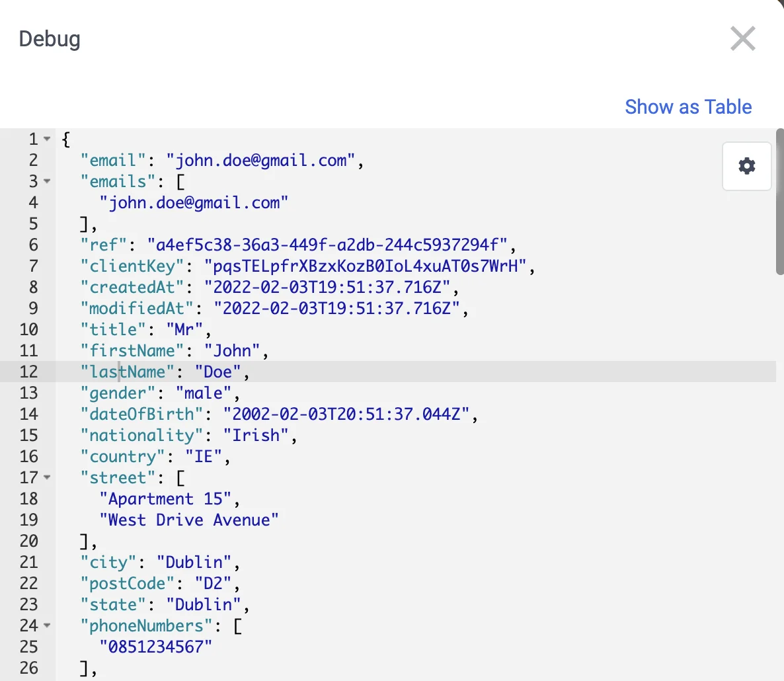Collapse the phoneNumbers array fold arrow

(47, 625)
